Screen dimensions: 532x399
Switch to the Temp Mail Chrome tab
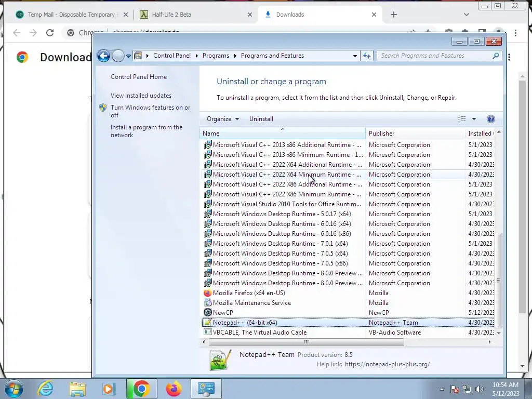[x=71, y=15]
